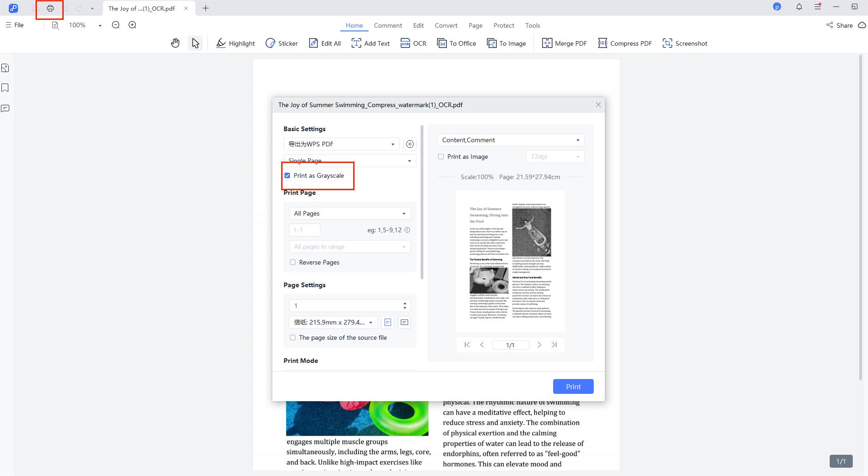
Task: Open the Screenshot tool
Action: 685,43
